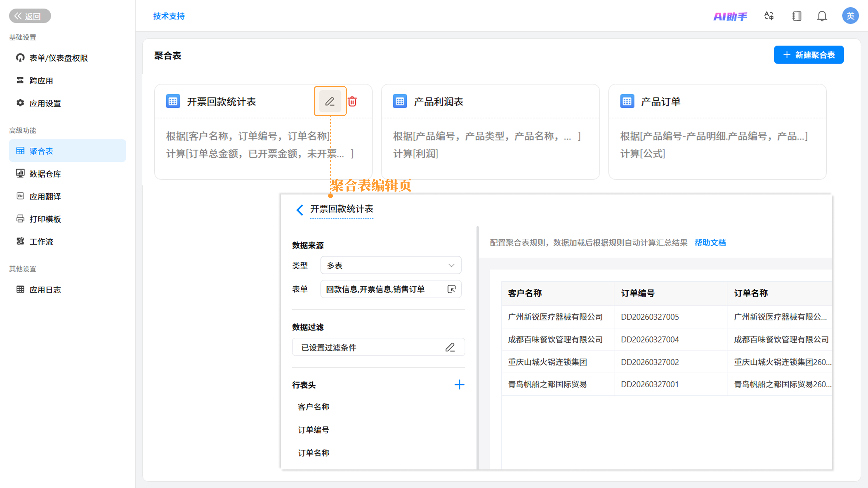Add a 行表头 with plus icon

coord(459,384)
